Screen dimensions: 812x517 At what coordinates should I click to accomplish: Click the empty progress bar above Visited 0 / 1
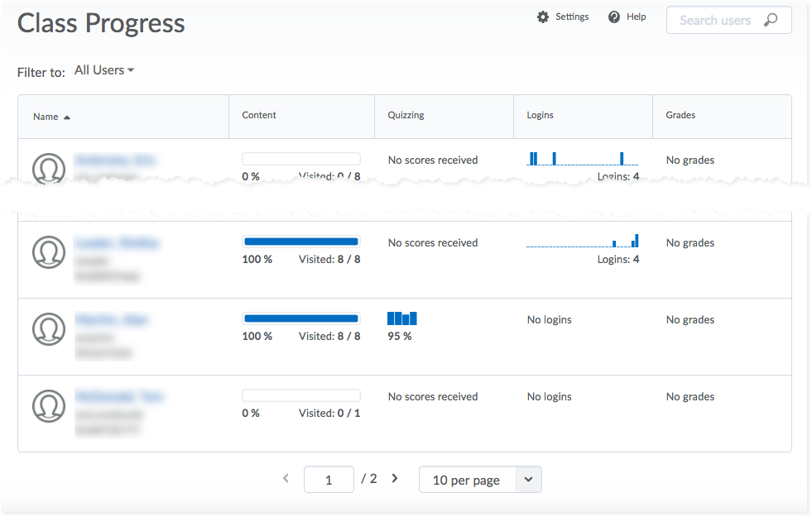coord(301,395)
